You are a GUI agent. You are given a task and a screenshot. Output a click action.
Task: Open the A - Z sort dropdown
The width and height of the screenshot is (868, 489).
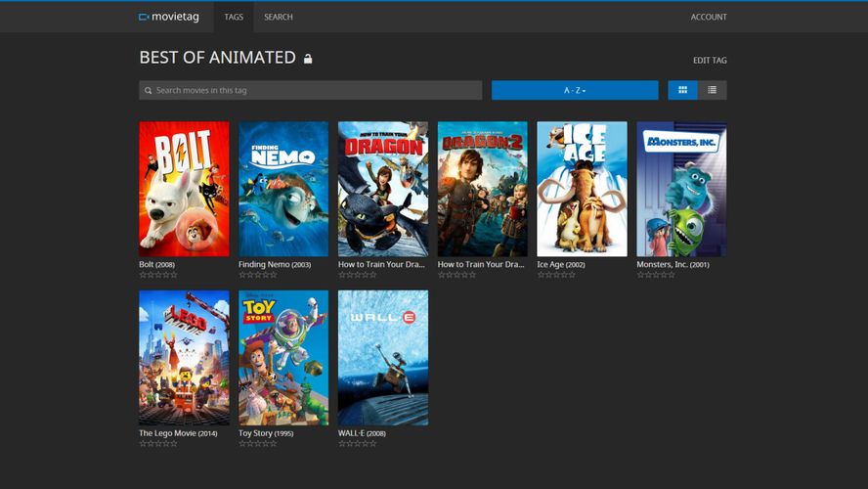click(575, 90)
